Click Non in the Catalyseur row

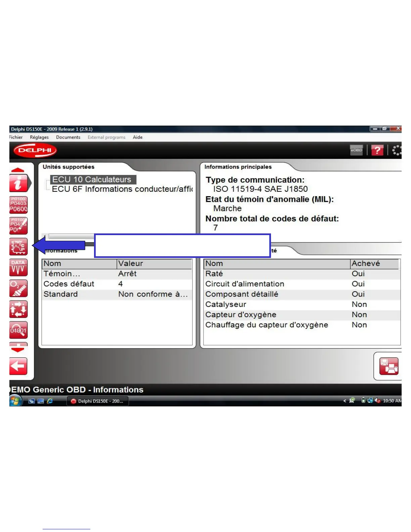pyautogui.click(x=359, y=305)
